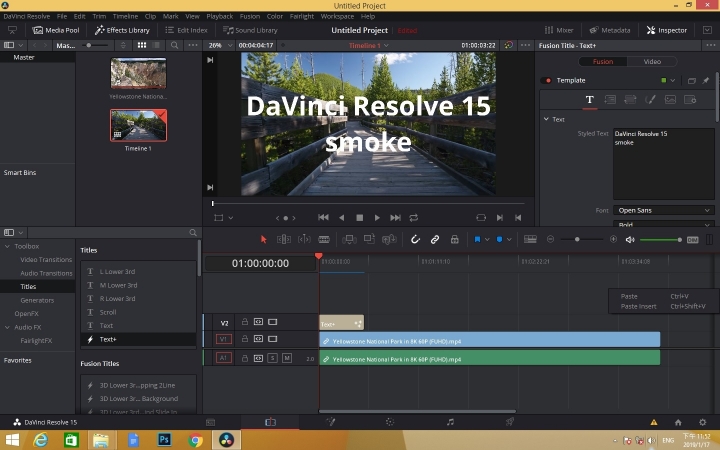Select the Timeline 1 thumbnail

[x=138, y=125]
